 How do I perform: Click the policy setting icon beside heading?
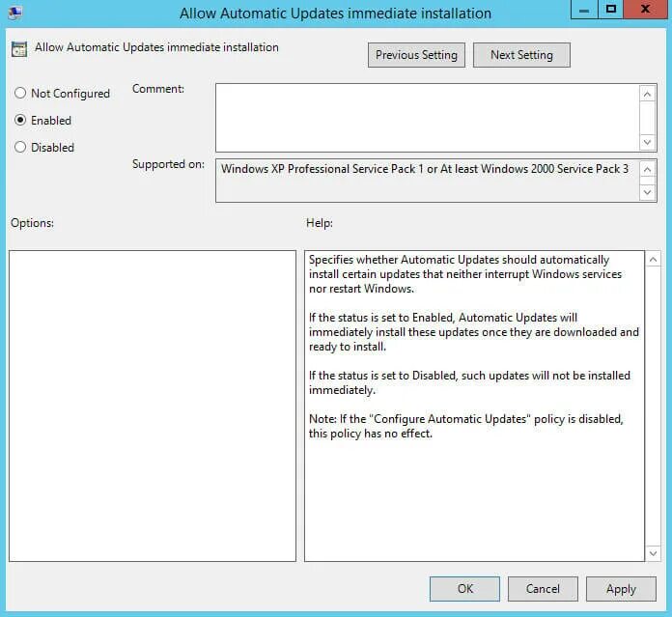19,49
